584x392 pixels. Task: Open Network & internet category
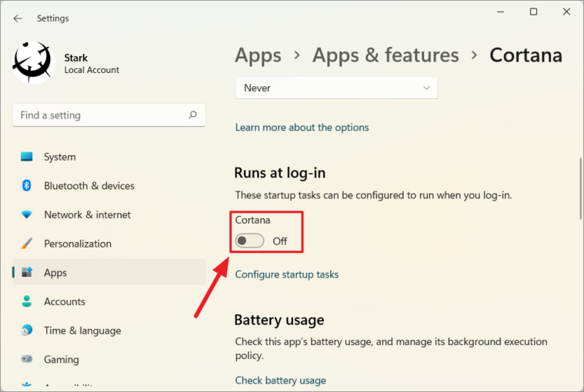109,214
